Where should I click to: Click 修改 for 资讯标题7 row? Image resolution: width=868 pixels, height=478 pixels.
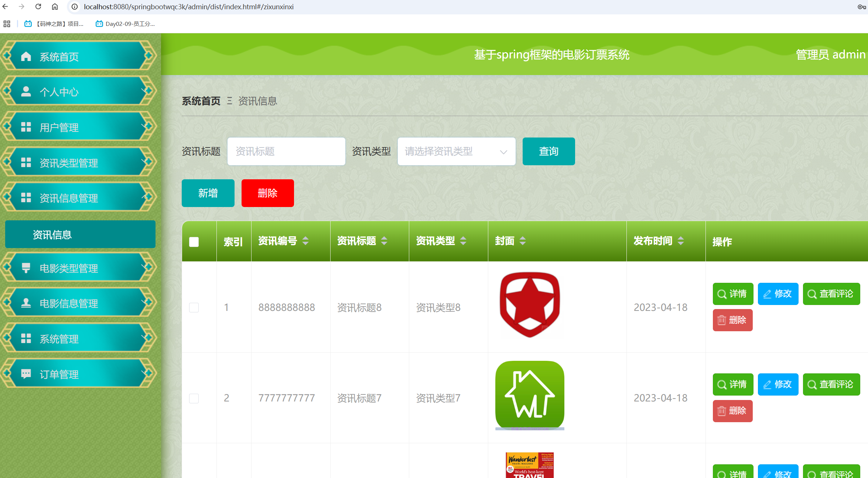[778, 384]
